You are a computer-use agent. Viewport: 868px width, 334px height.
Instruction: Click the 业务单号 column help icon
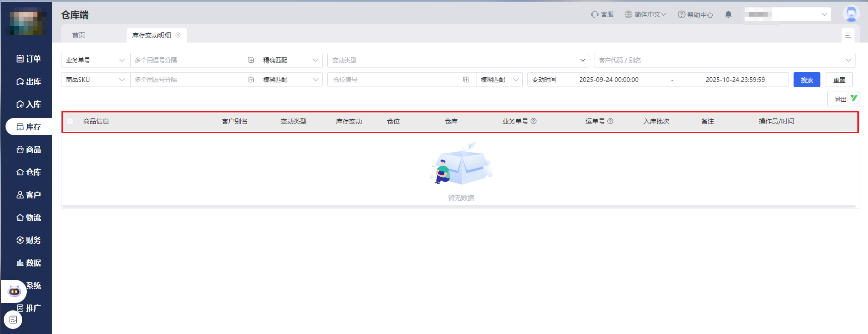coord(533,121)
